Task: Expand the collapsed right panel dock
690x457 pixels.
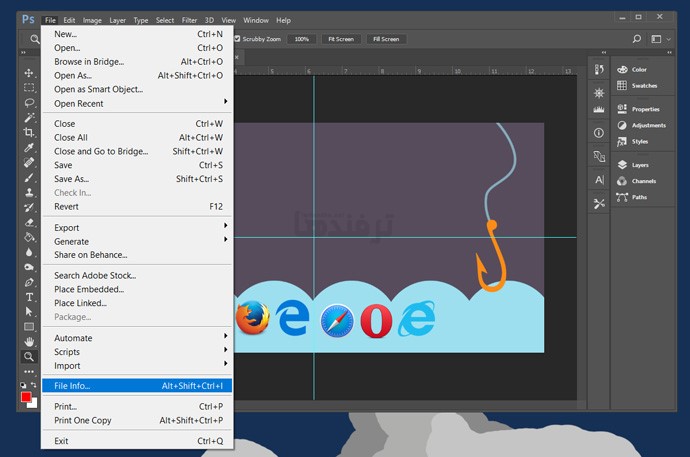Action: 669,52
